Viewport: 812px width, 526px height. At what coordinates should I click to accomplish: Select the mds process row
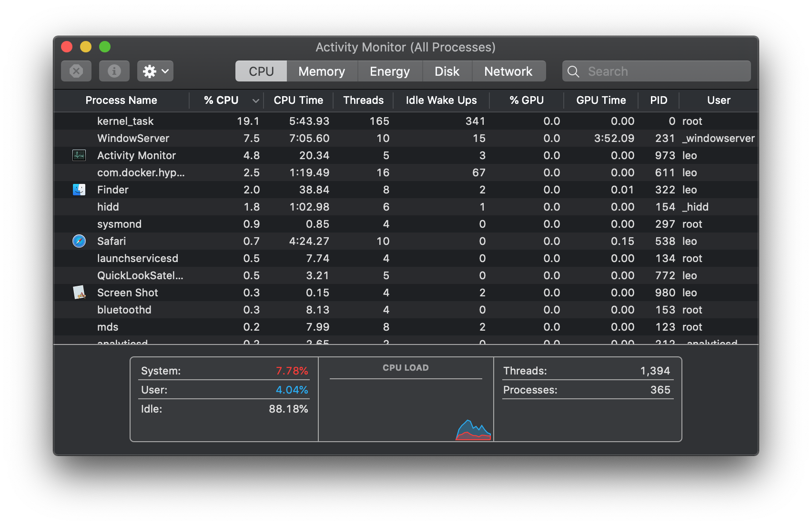[406, 327]
